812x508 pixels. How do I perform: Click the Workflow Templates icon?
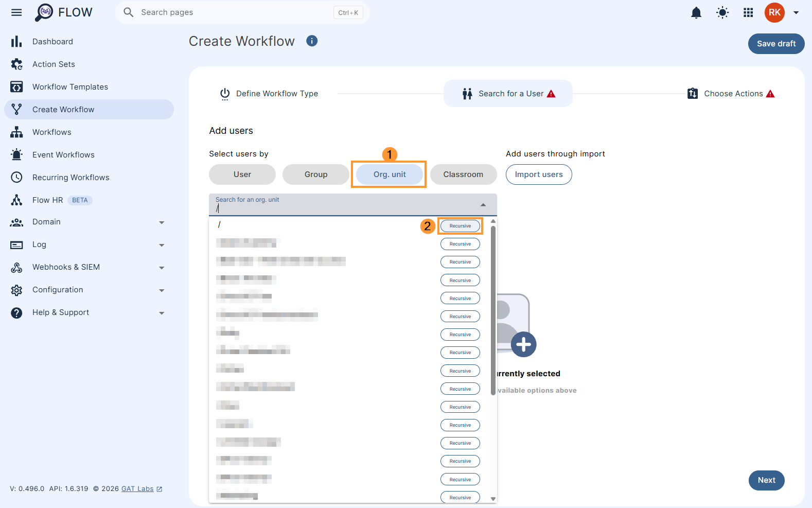click(x=16, y=87)
